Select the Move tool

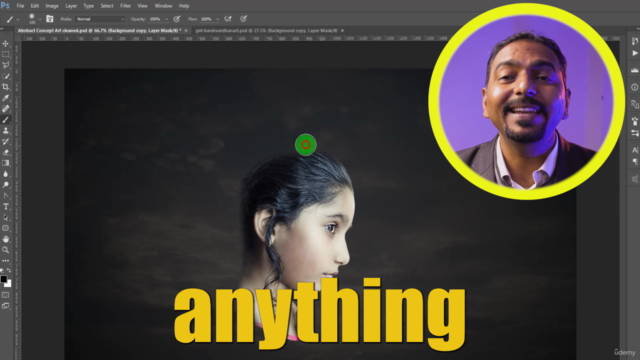(5, 44)
